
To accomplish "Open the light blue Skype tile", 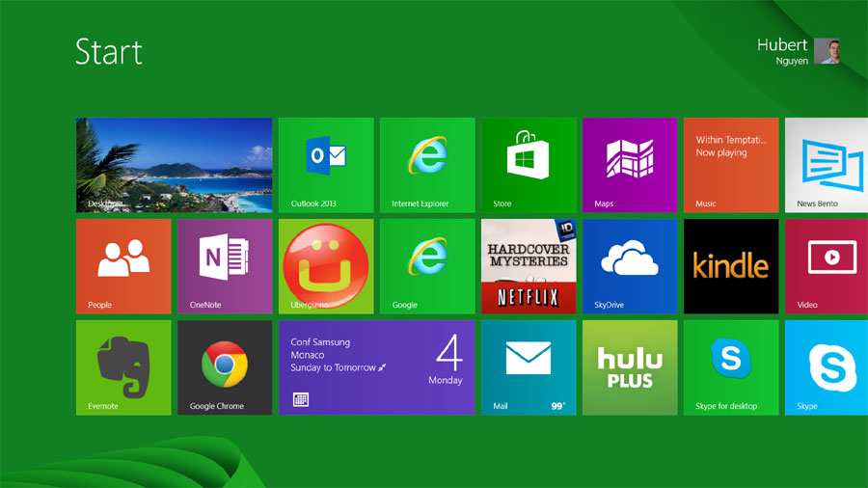I will pos(827,367).
